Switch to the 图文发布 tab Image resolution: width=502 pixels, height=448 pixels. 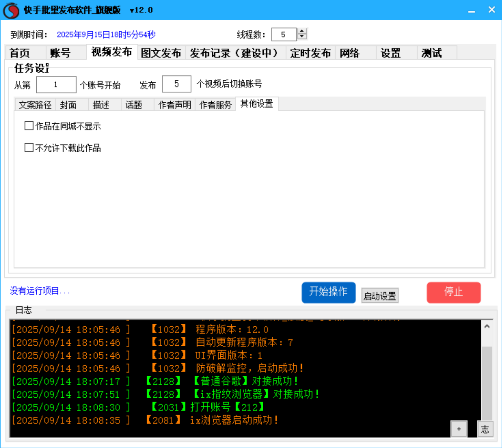161,53
